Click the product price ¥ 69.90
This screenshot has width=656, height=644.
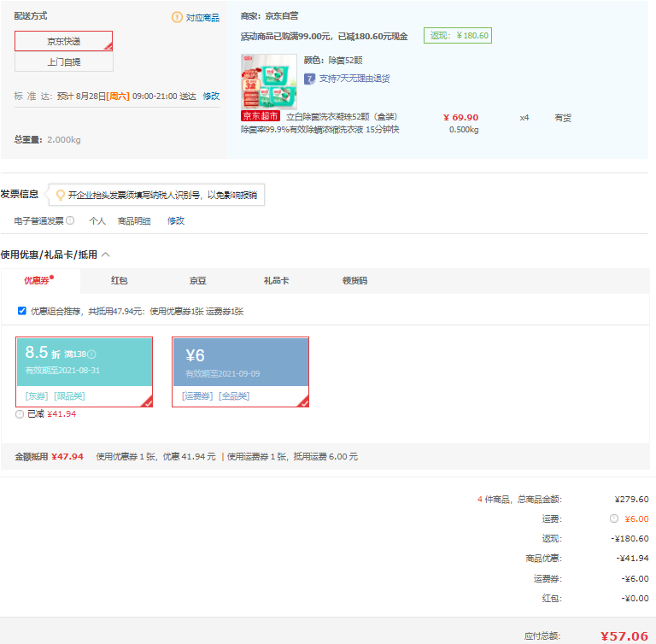tap(460, 118)
